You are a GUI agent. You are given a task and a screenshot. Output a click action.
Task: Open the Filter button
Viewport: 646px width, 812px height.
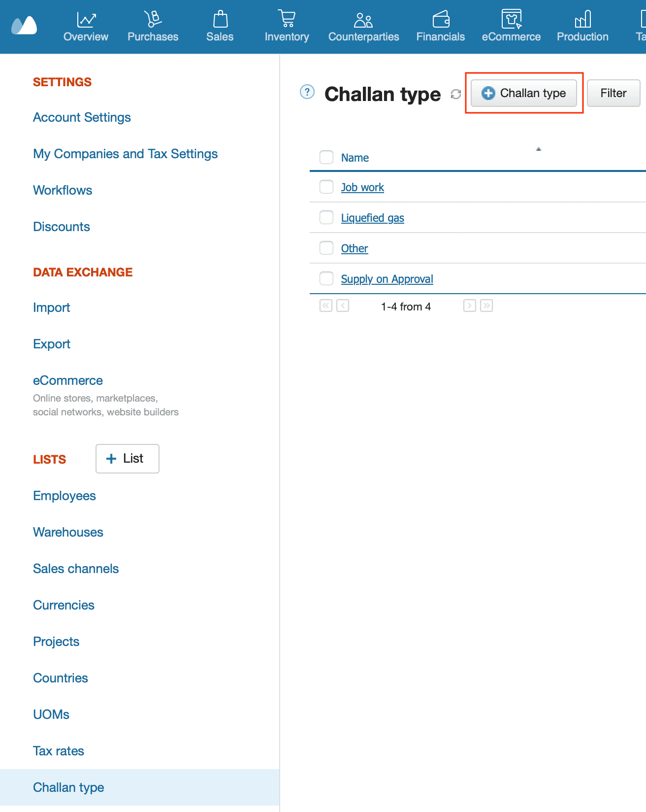(613, 93)
